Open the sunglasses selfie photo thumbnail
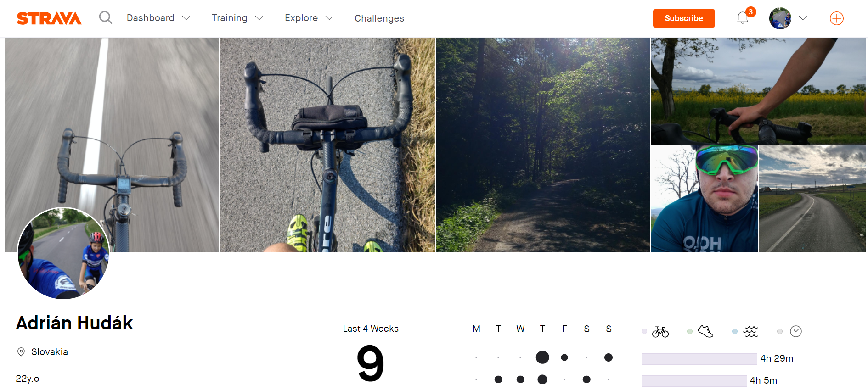The image size is (868, 390). tap(705, 199)
